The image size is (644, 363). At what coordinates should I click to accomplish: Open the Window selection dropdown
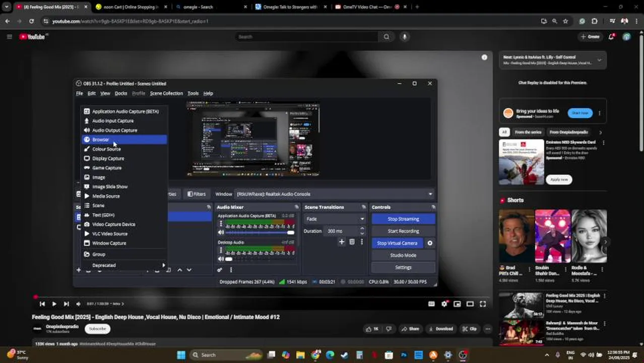pos(334,194)
